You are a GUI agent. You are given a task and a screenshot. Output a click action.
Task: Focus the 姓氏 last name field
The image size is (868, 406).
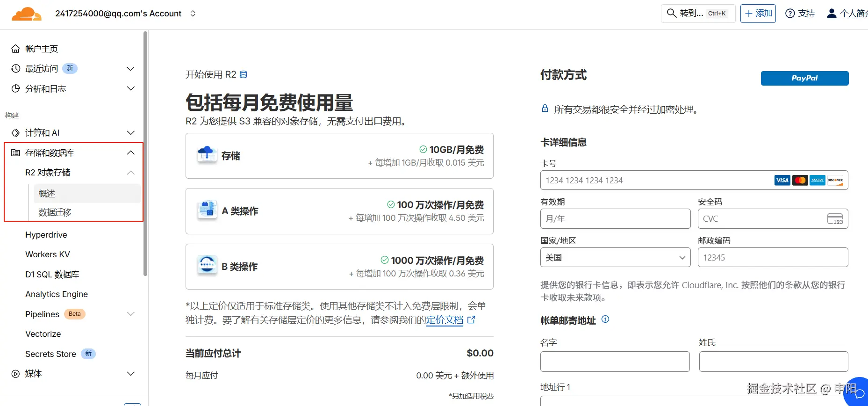click(x=774, y=362)
